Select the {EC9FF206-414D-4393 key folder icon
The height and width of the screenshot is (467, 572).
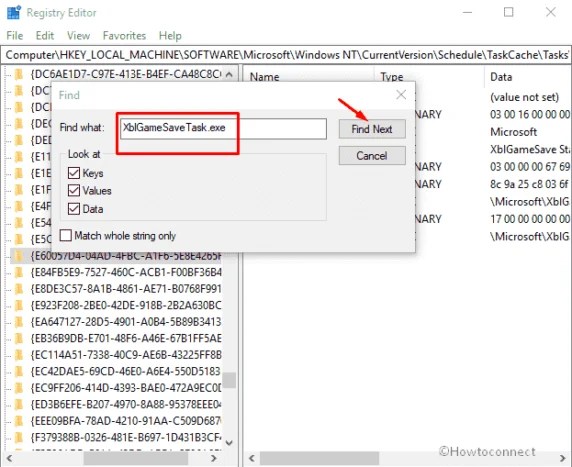pos(18,388)
